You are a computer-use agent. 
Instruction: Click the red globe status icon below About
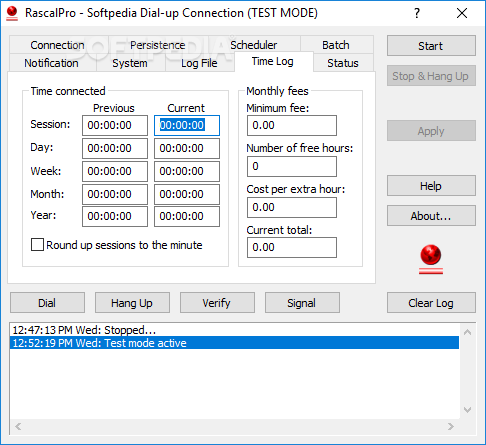point(431,259)
